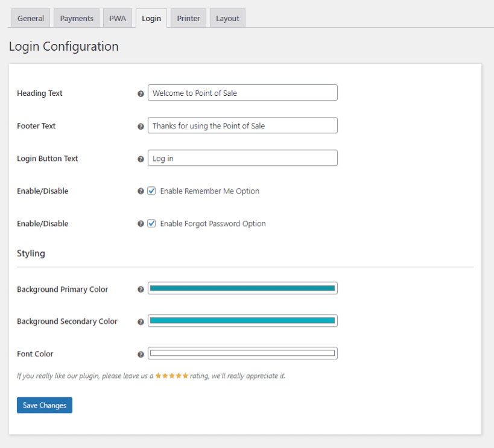Viewport: 494px width, 448px height.
Task: Click the Background Primary Color help icon
Action: click(141, 289)
